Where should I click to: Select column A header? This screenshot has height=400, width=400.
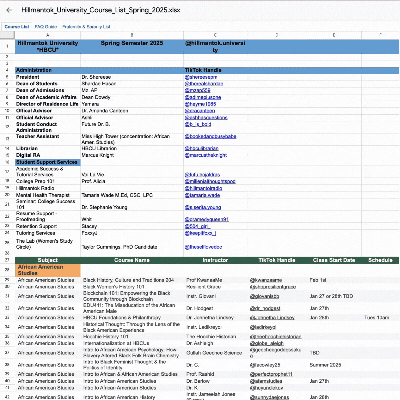coord(48,35)
